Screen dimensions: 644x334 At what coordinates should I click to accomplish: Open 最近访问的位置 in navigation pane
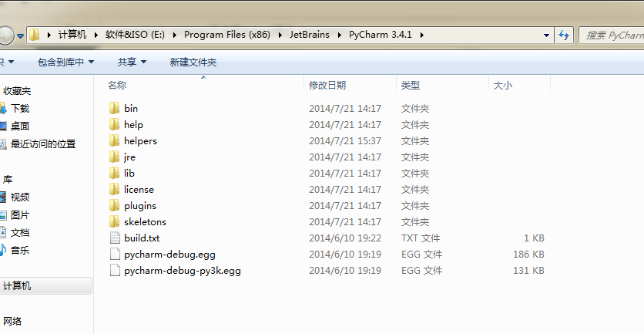(x=43, y=144)
